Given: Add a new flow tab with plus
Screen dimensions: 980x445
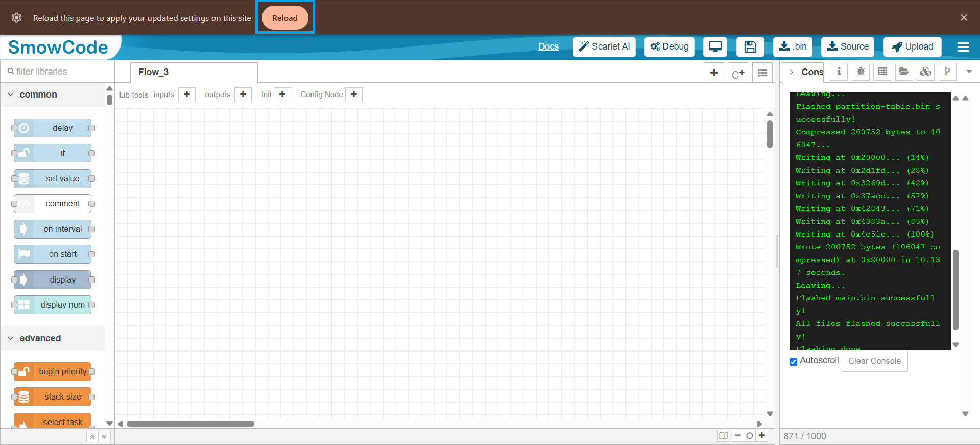Looking at the screenshot, I should coord(714,73).
